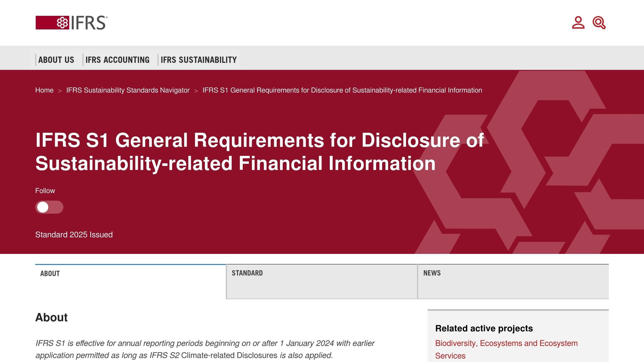Click the Standard 2025 Issued label
The width and height of the screenshot is (644, 362).
[x=74, y=234]
